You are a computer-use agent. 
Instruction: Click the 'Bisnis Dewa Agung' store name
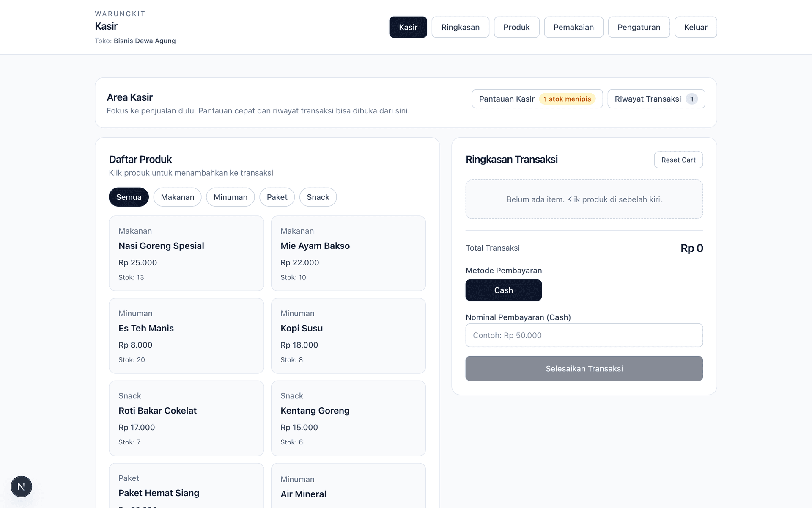pyautogui.click(x=145, y=41)
